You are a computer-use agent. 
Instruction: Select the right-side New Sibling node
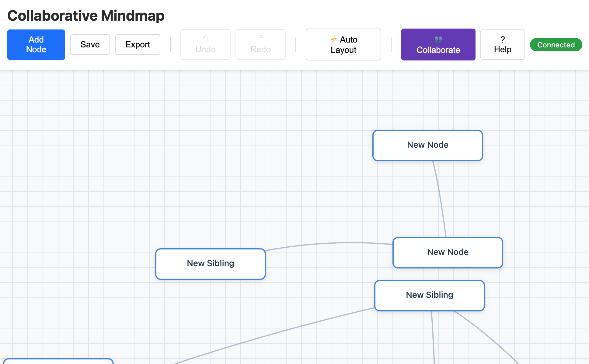coord(430,296)
